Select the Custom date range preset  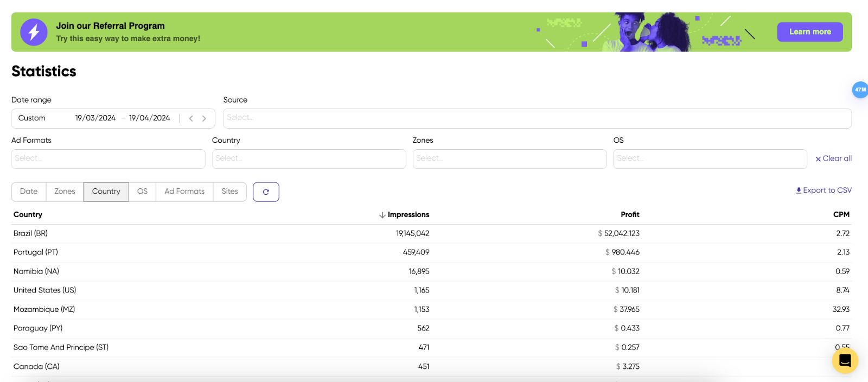pyautogui.click(x=32, y=118)
